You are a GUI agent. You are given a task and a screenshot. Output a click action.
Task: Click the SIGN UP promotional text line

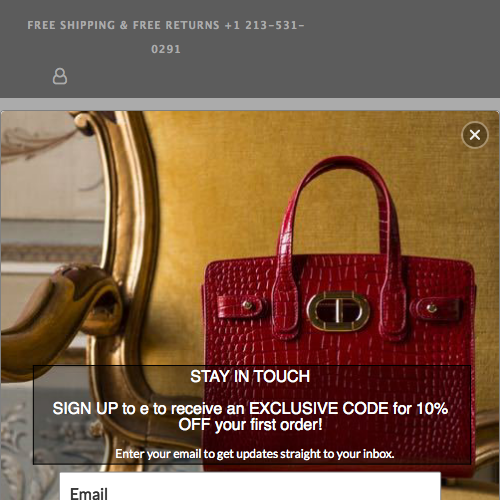(250, 409)
